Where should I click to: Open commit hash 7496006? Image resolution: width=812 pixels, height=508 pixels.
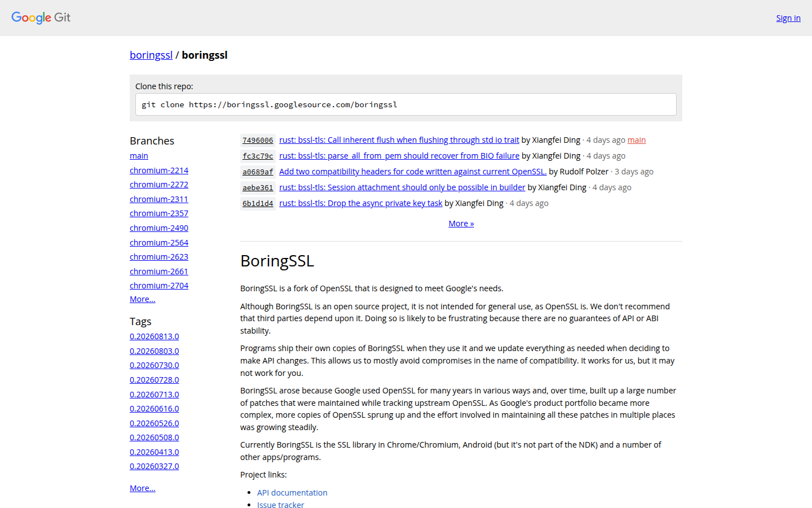click(x=258, y=141)
